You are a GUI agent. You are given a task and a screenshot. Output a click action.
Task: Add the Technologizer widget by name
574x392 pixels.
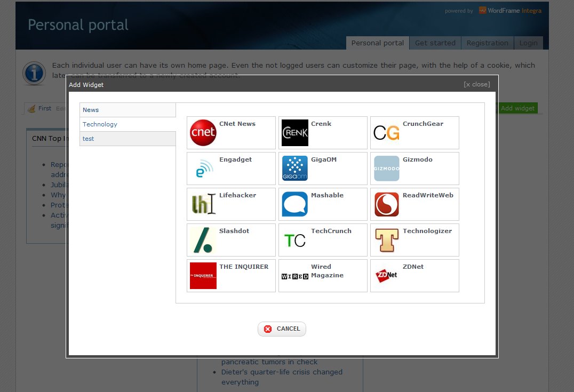427,231
